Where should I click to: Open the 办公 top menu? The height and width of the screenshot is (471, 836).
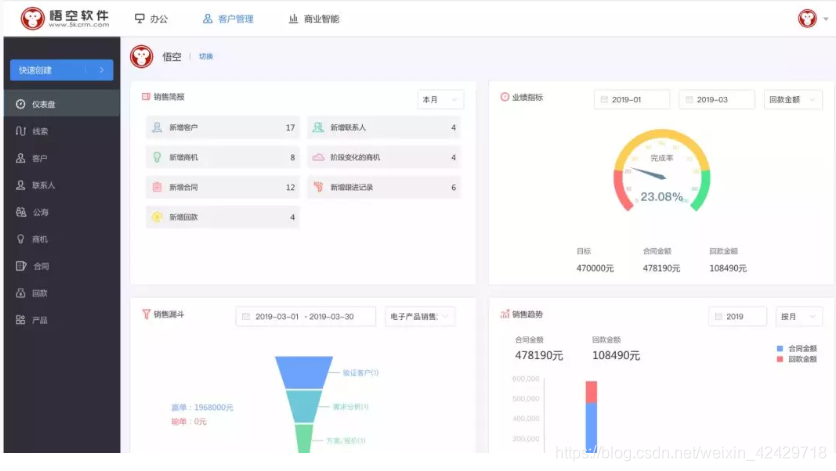(151, 19)
